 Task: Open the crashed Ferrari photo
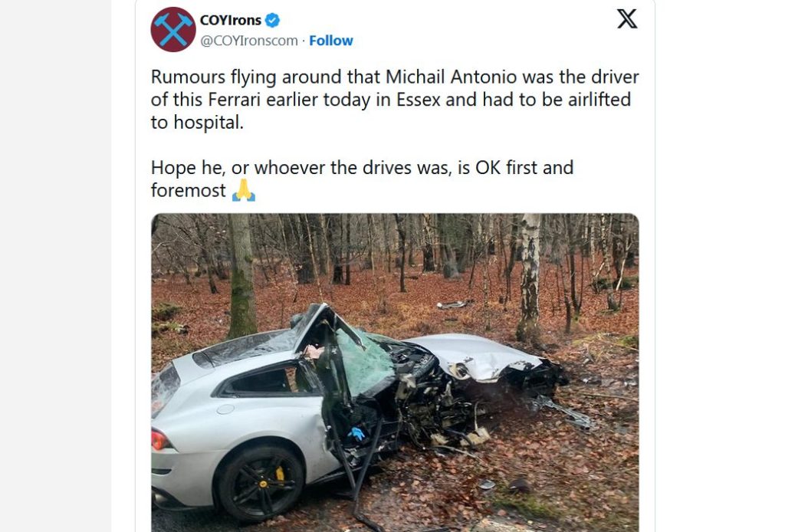coord(395,373)
